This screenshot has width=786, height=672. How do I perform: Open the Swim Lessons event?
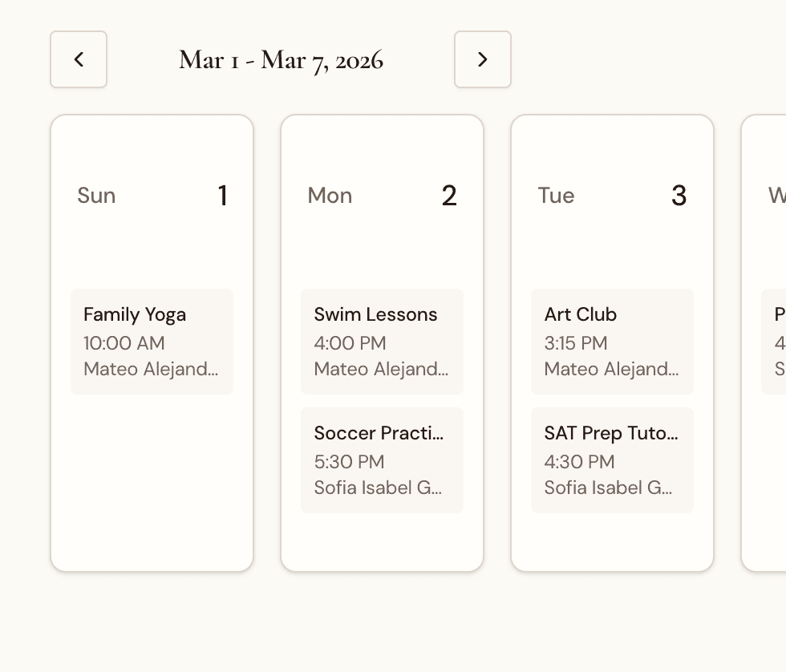(x=382, y=340)
